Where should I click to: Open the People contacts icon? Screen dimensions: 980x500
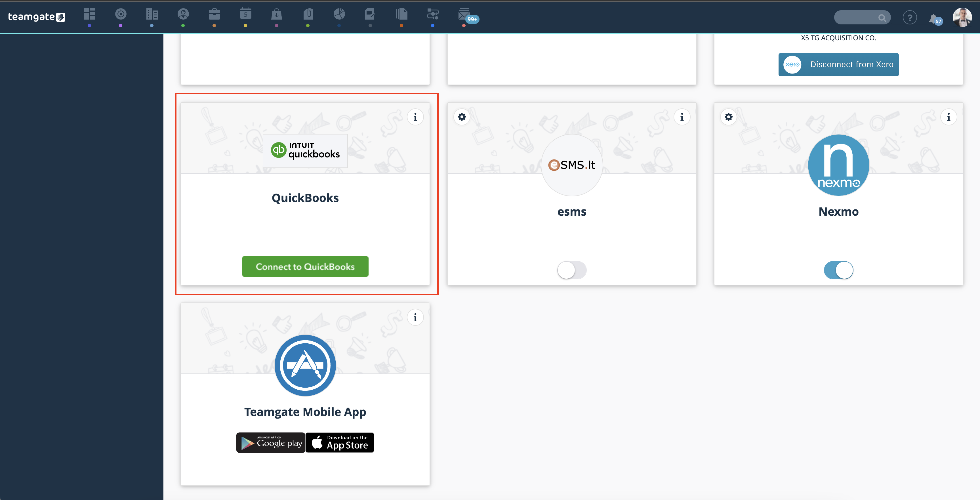183,14
